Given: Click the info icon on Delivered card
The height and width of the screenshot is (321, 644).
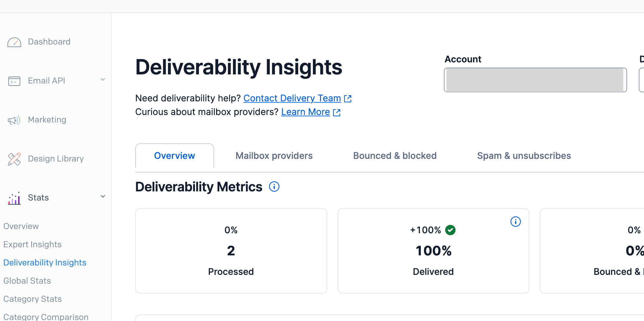Looking at the screenshot, I should (x=515, y=222).
